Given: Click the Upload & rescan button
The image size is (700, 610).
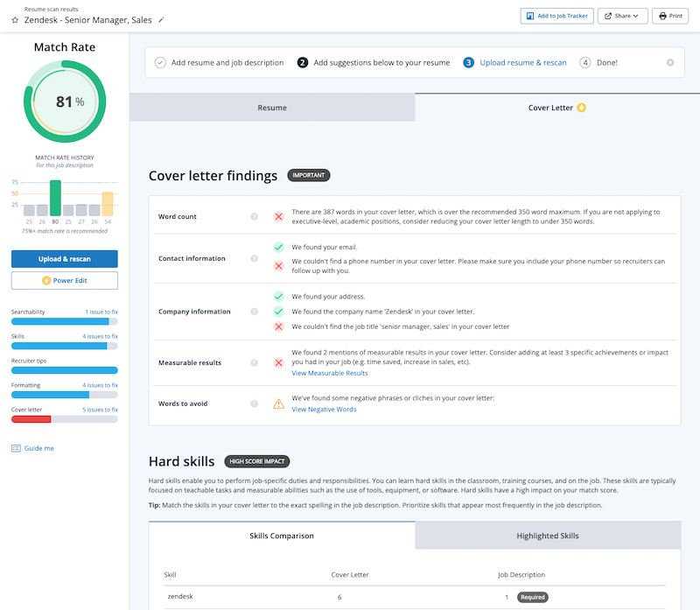Looking at the screenshot, I should pos(64,259).
